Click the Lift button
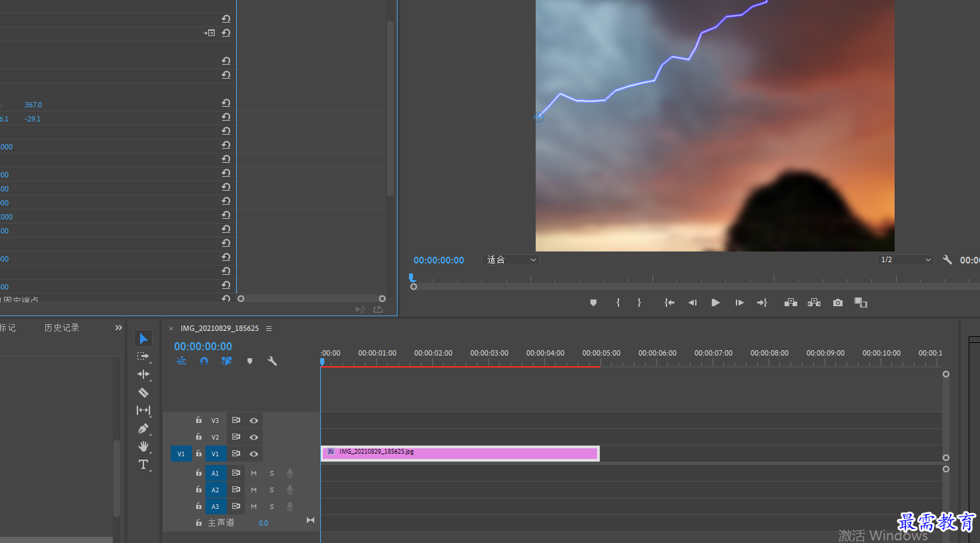Screen dimensions: 980x543 [x=791, y=303]
